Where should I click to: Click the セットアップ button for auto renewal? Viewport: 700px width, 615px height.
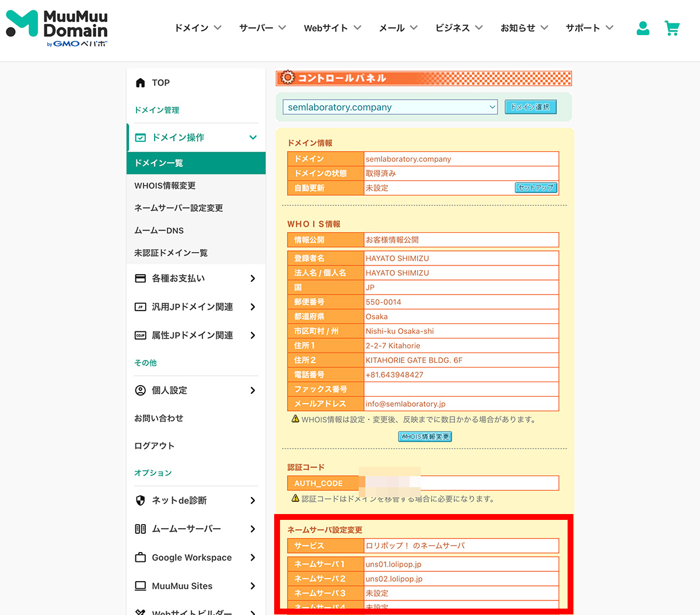(x=535, y=188)
